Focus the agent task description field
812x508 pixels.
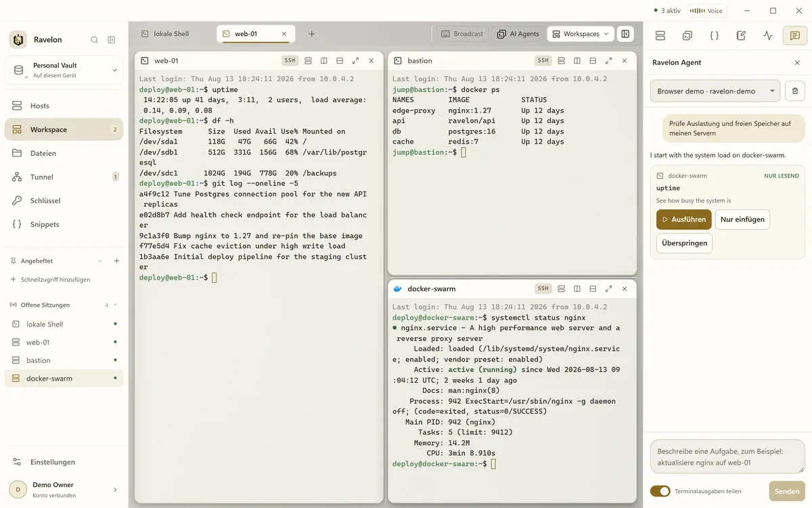(x=727, y=457)
